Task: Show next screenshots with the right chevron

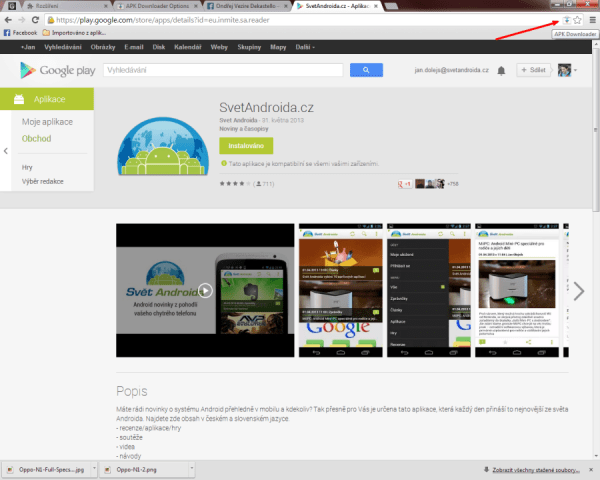Action: click(579, 291)
